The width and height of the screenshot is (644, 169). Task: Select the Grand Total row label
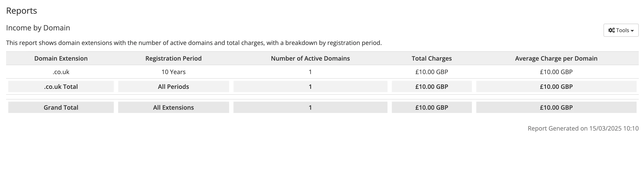[61, 107]
